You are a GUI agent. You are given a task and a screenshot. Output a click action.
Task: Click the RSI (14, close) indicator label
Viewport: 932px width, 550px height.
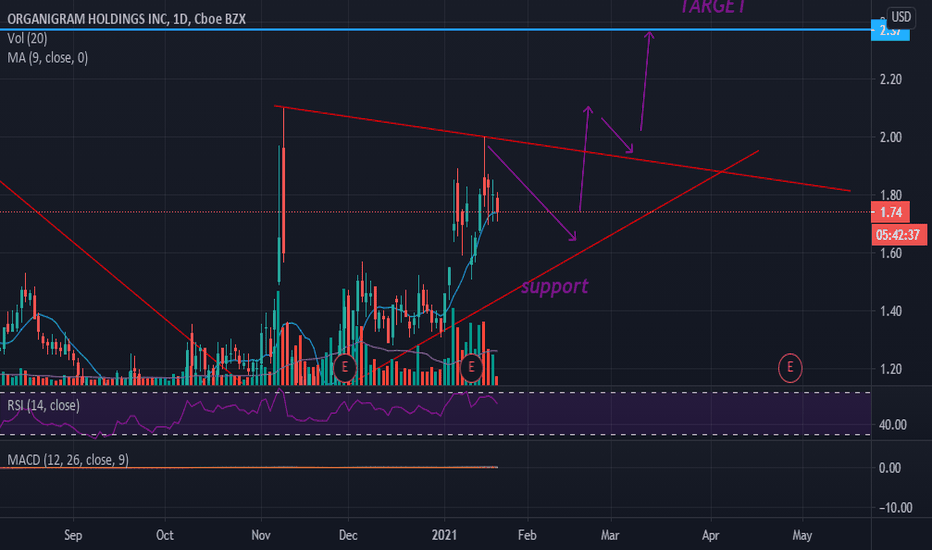43,406
